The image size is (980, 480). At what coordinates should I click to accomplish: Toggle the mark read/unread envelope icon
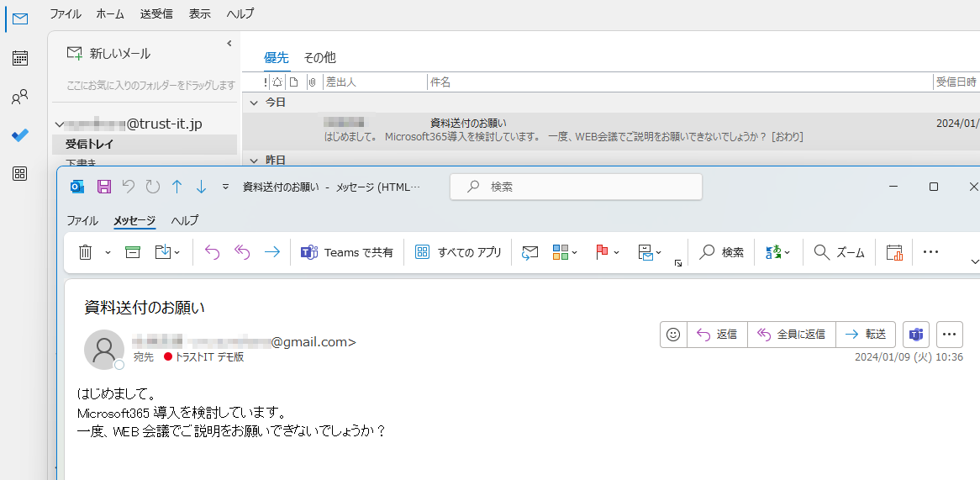pos(530,252)
